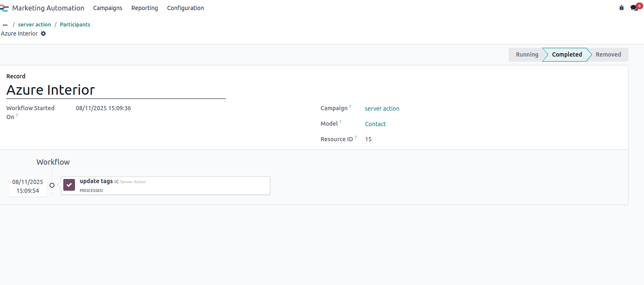
Task: Click the processed checkmark icon on update tags
Action: (x=69, y=185)
